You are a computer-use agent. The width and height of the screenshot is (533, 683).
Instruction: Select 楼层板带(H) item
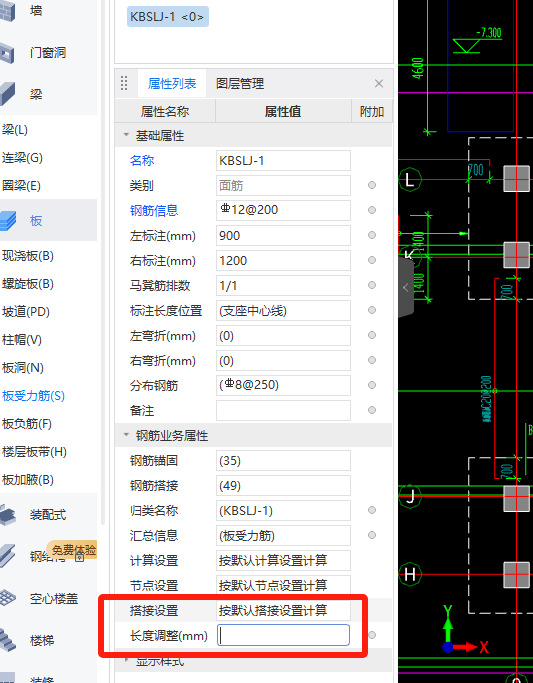click(34, 452)
